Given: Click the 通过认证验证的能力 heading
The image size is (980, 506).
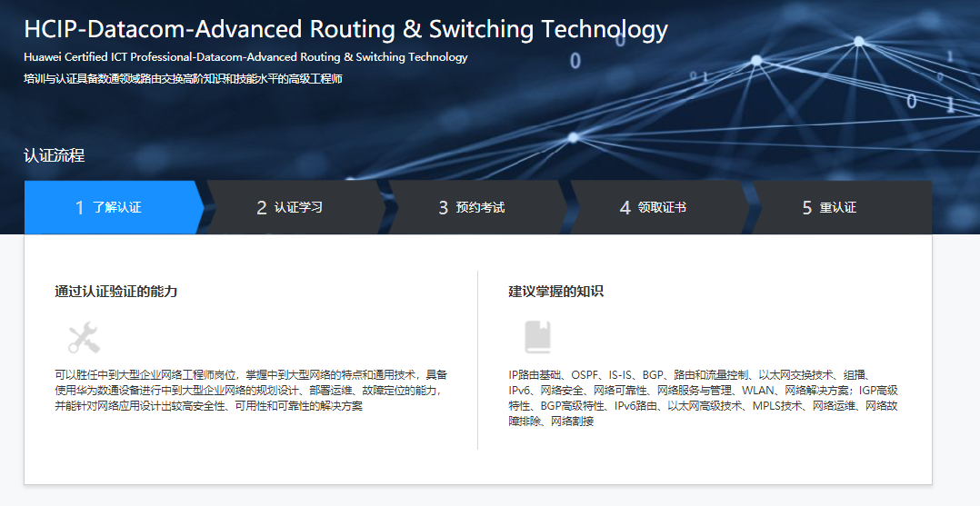Looking at the screenshot, I should 115,292.
